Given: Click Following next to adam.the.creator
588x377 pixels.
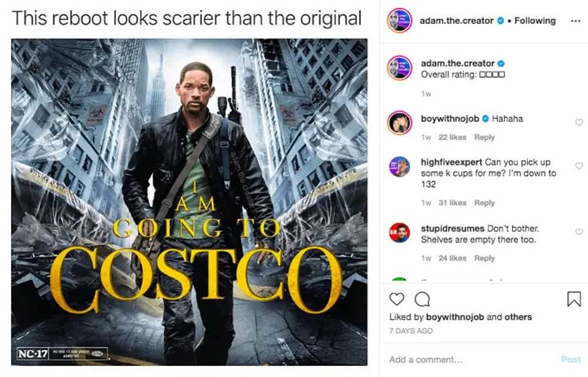Looking at the screenshot, I should coord(535,21).
